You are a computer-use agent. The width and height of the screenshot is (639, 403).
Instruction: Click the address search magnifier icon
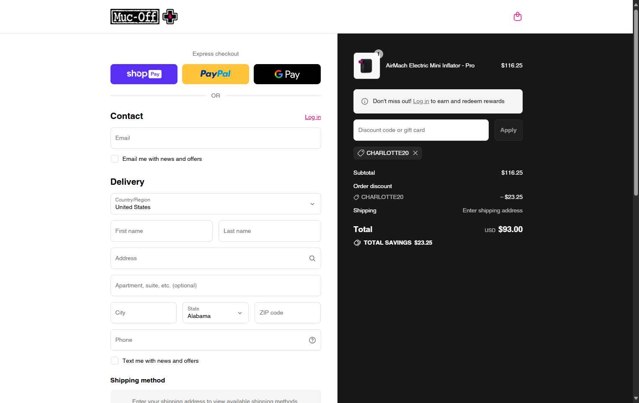pos(312,258)
